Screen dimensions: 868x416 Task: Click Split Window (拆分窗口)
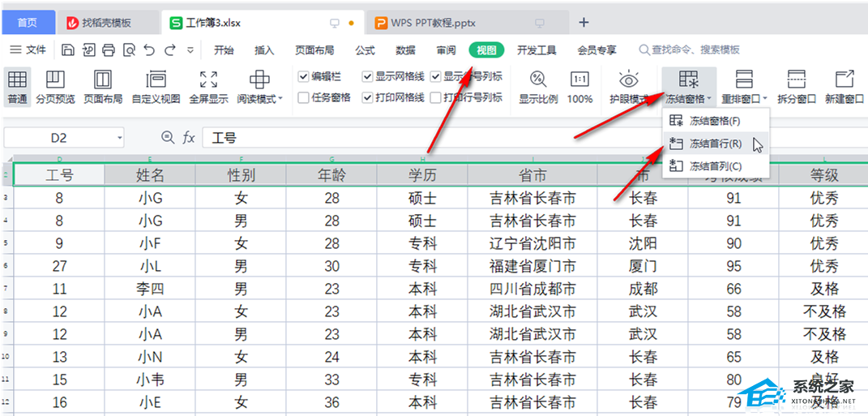click(x=797, y=87)
